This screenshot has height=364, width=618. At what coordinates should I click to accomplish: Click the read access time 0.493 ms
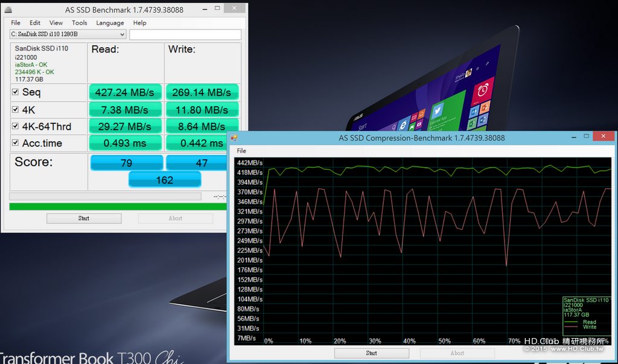tap(125, 143)
